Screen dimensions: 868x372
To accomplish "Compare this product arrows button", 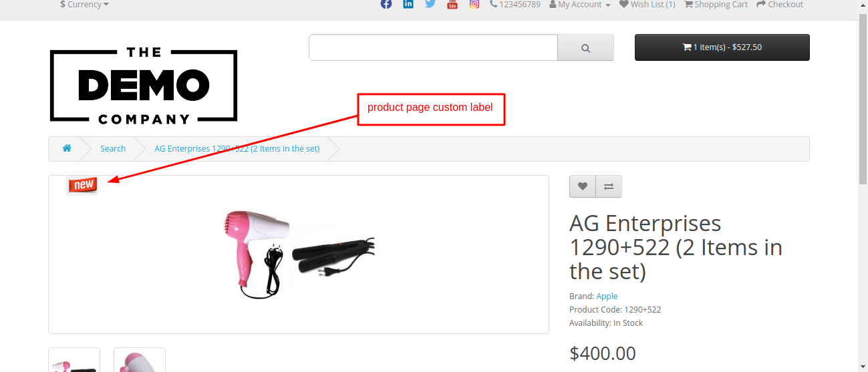I will pyautogui.click(x=609, y=186).
